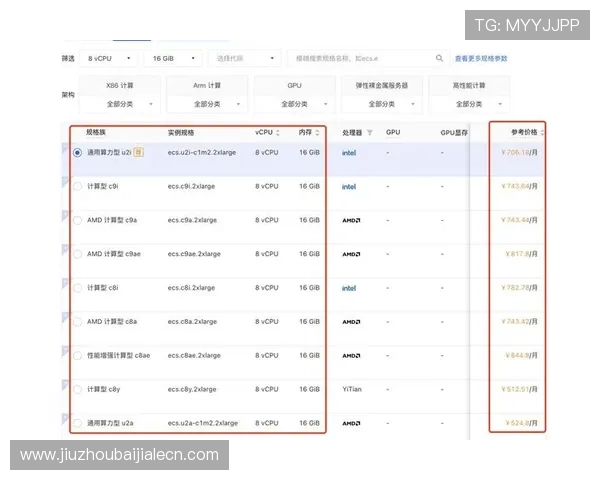This screenshot has height=480, width=600.
Task: Click the 实例规格 column header
Action: [x=181, y=132]
